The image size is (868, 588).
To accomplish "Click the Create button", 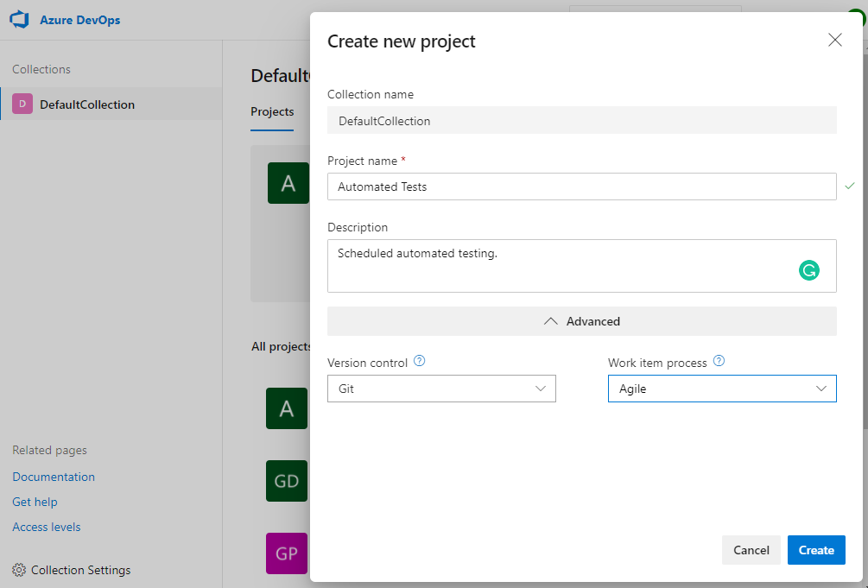I will coord(816,550).
